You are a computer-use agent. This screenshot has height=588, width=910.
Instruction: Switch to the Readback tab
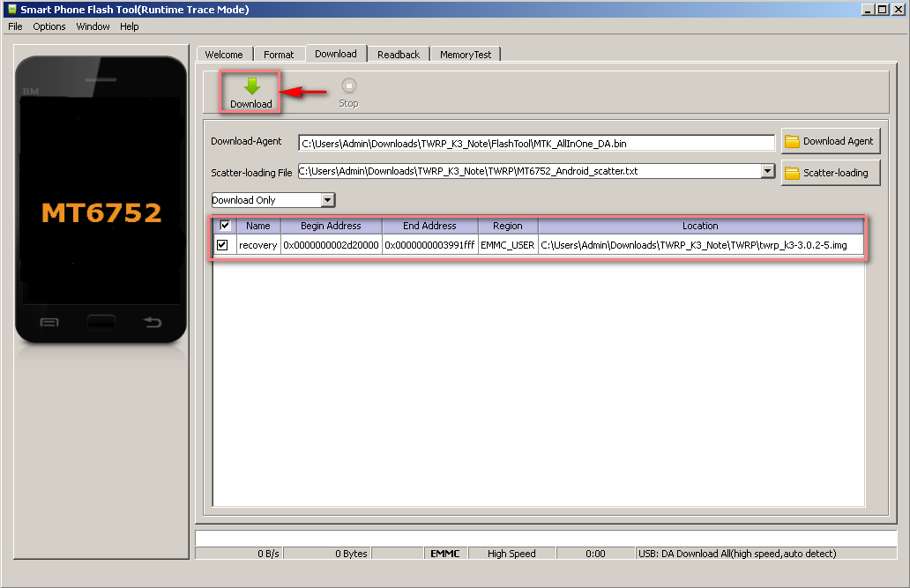coord(399,55)
